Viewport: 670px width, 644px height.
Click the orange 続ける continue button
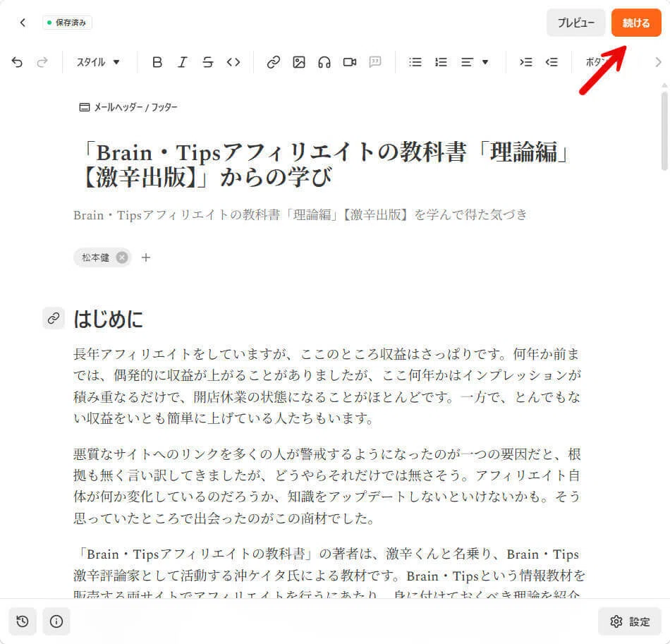click(x=636, y=23)
